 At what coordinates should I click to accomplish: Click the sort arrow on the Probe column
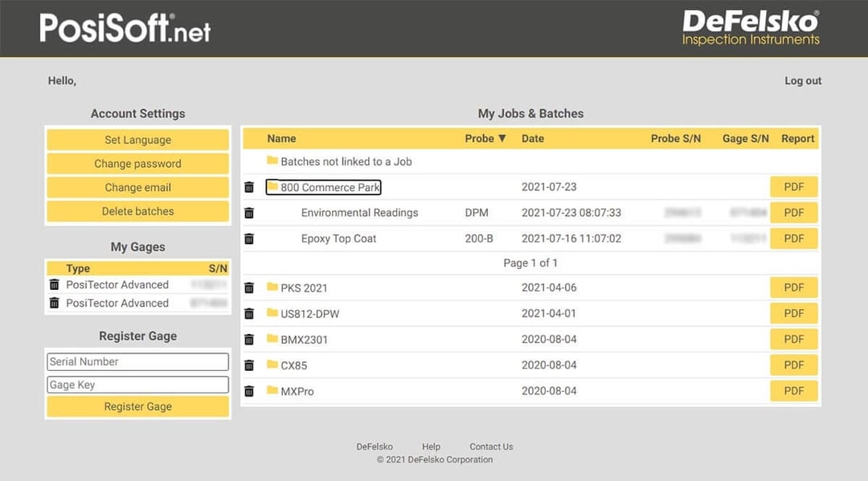[x=505, y=138]
